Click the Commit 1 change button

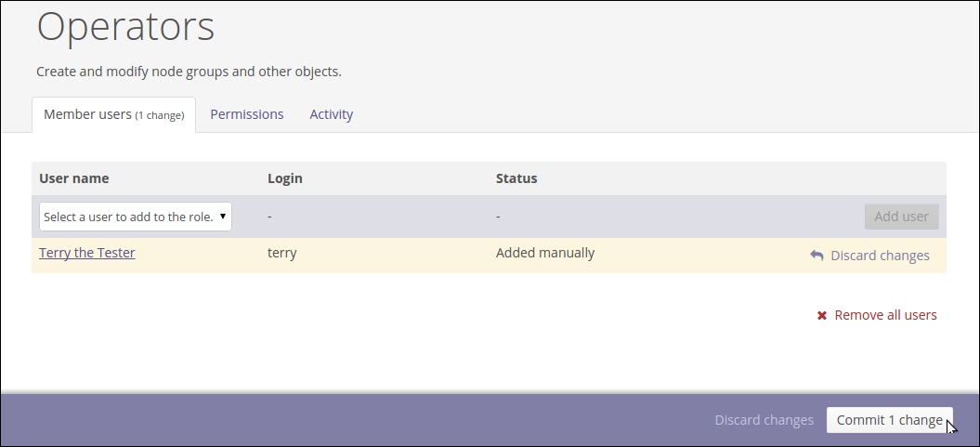[889, 420]
